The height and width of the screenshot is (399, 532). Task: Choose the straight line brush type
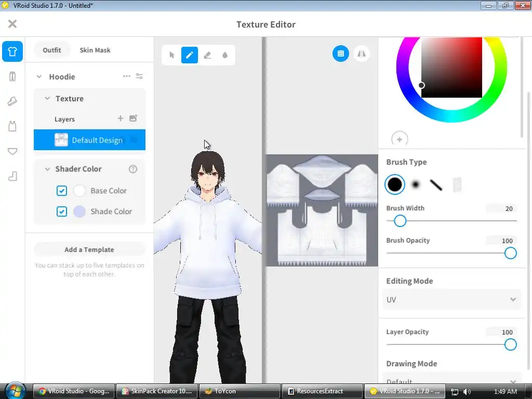[436, 185]
